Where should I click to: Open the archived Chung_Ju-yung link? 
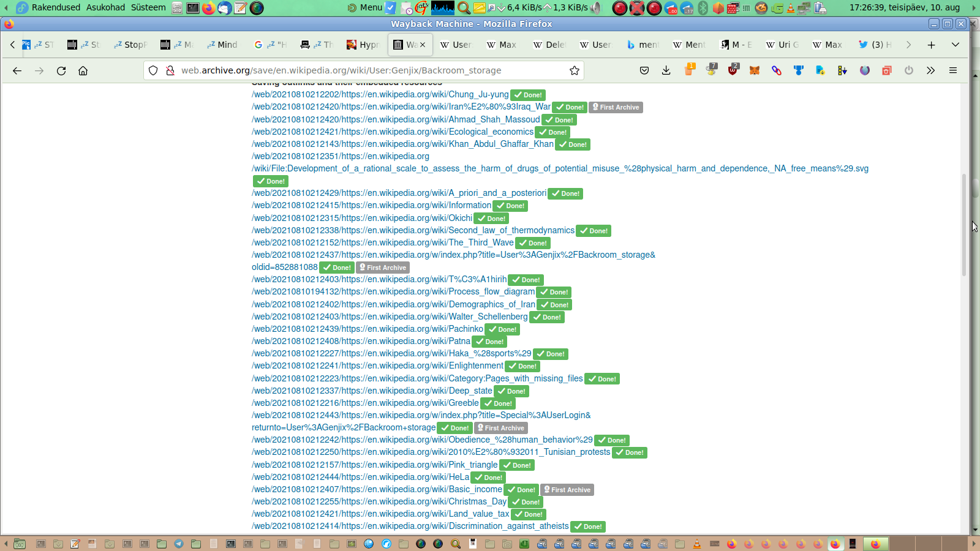(x=380, y=94)
